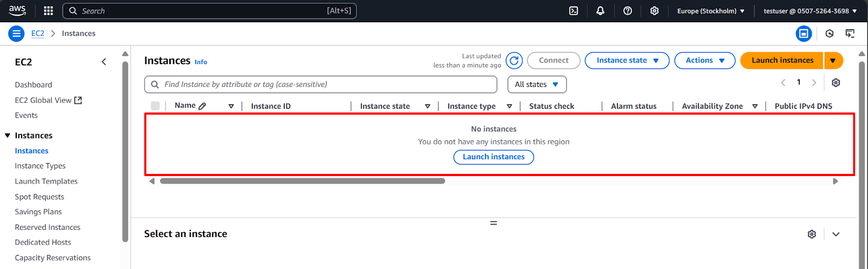This screenshot has width=868, height=269.
Task: Open the AWS services grid menu
Action: 48,11
